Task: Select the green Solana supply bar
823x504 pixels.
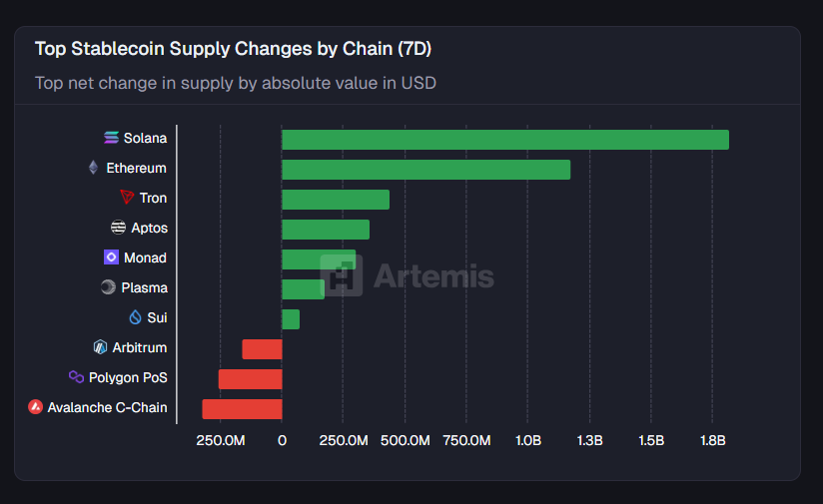Action: (x=504, y=140)
